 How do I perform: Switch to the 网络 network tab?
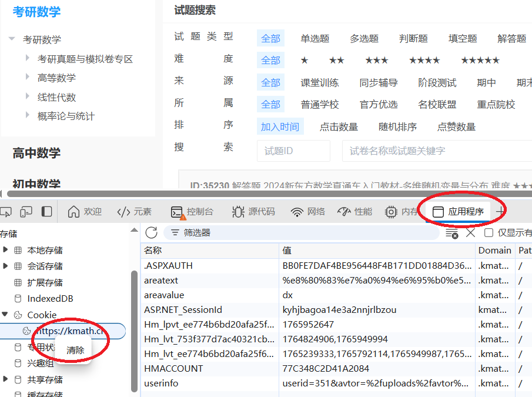point(308,212)
